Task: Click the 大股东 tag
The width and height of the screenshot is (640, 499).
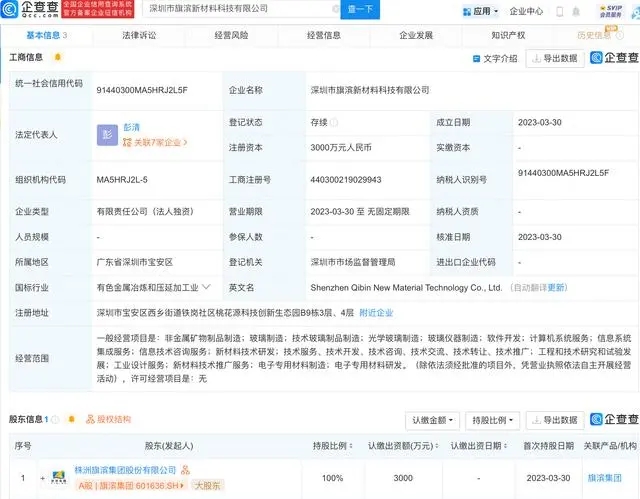Action: point(207,486)
